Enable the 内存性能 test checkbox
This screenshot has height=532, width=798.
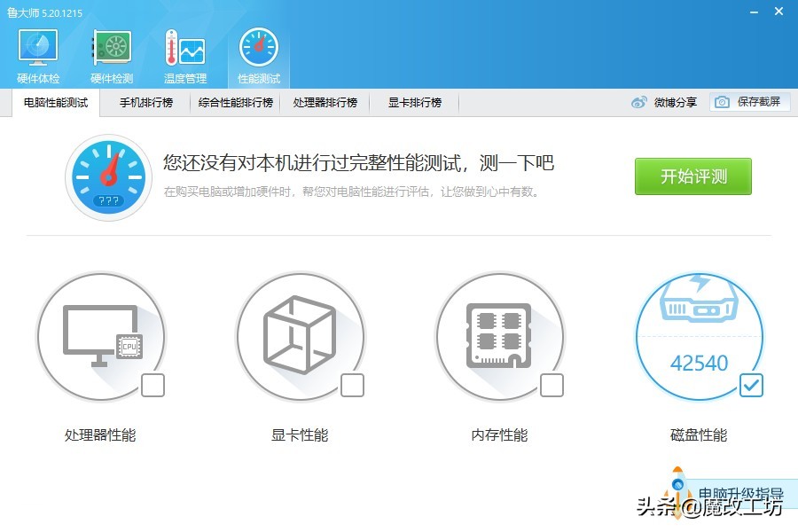coord(552,386)
